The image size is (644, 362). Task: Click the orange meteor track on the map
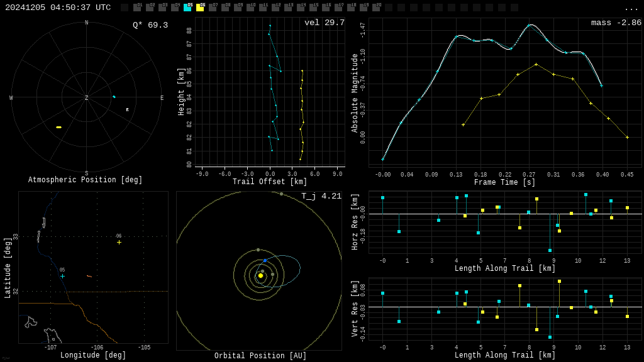pyautogui.click(x=89, y=276)
